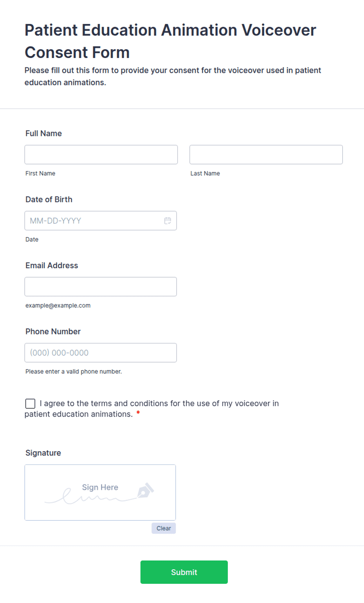This screenshot has height=603, width=364.
Task: Click the form description paragraph
Action: 173,76
